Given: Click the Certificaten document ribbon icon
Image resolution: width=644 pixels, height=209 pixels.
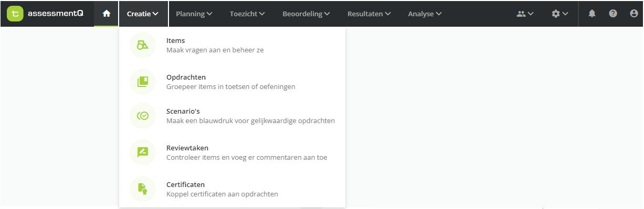Looking at the screenshot, I should pyautogui.click(x=143, y=189).
